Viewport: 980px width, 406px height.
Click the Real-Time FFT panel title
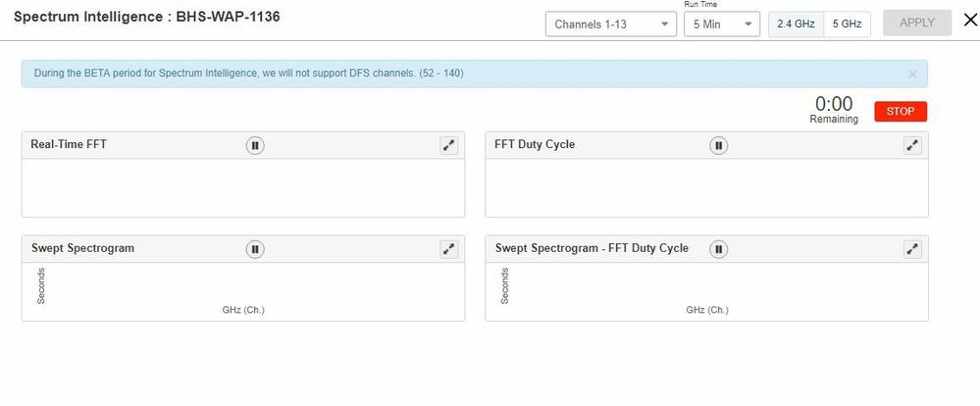[x=69, y=145]
